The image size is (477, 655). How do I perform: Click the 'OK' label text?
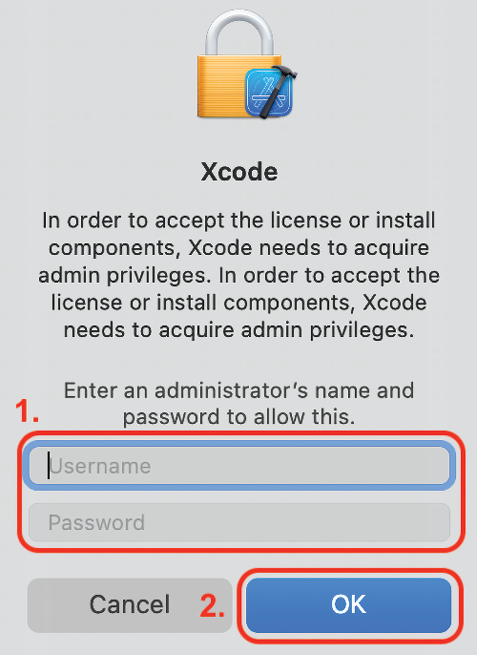tap(349, 604)
